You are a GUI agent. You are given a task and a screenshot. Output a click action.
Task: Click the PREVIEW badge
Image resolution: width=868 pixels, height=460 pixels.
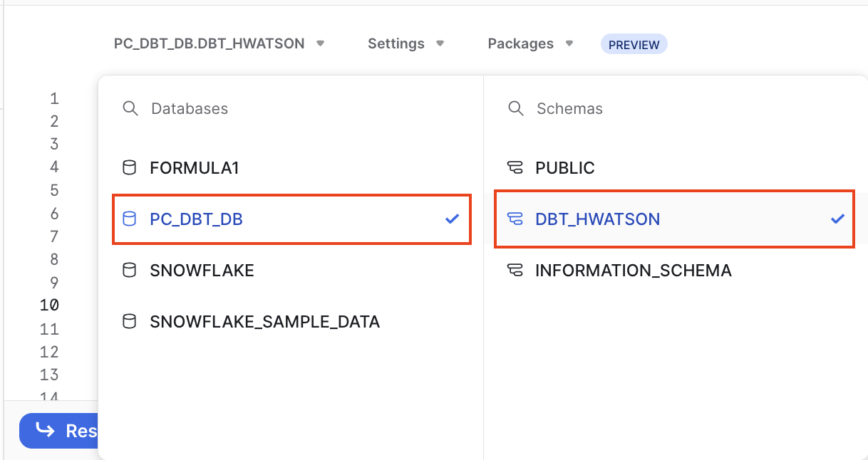point(634,44)
